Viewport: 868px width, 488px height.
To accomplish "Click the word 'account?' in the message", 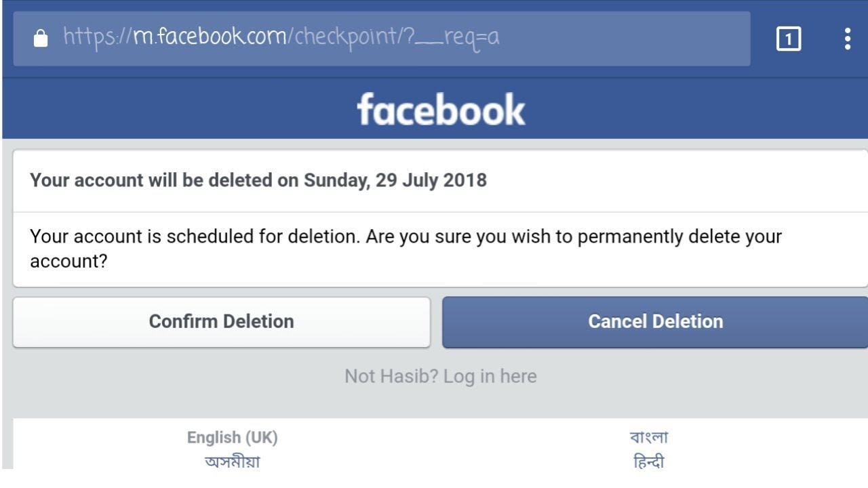I will pyautogui.click(x=68, y=262).
